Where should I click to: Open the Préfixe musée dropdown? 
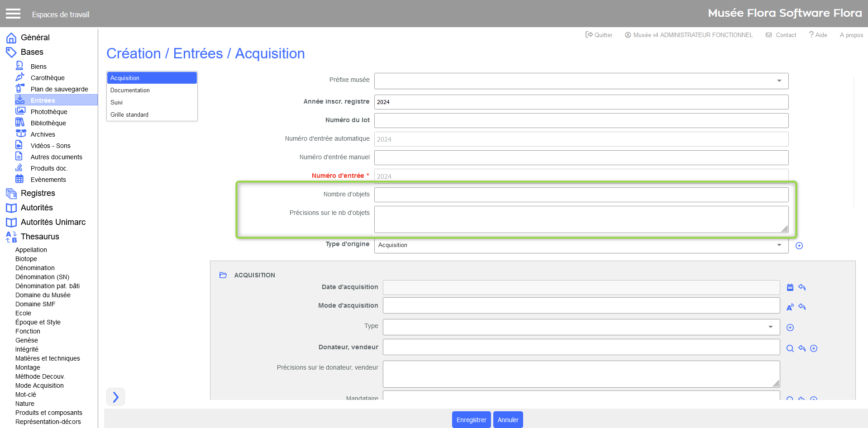tap(581, 81)
